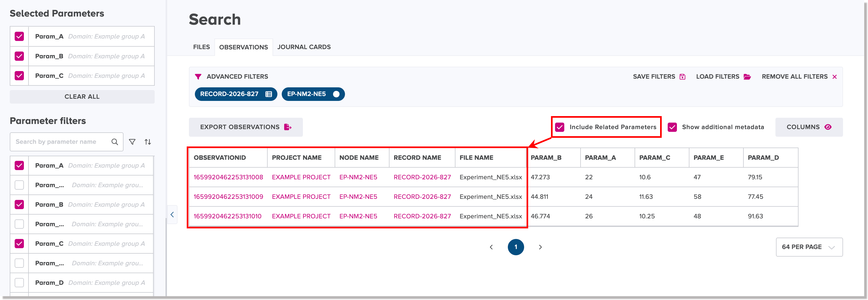Click the RECORD-2026-827 filter chip
Screen dimensions: 868x300
click(236, 94)
